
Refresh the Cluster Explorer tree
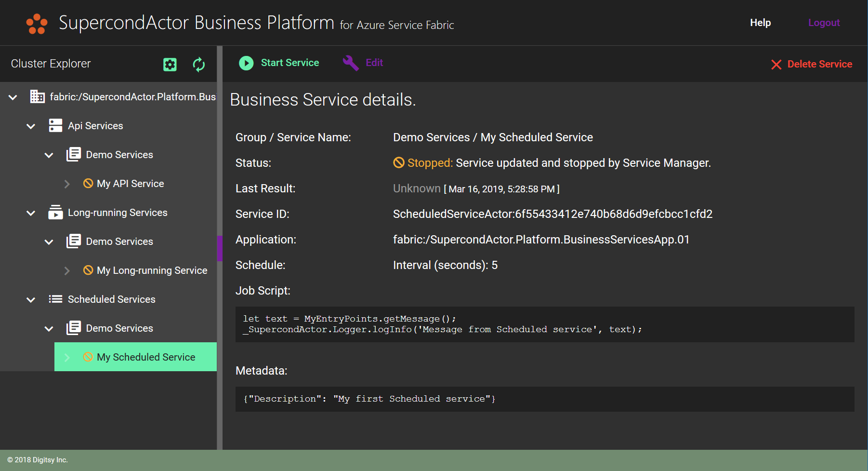tap(199, 65)
